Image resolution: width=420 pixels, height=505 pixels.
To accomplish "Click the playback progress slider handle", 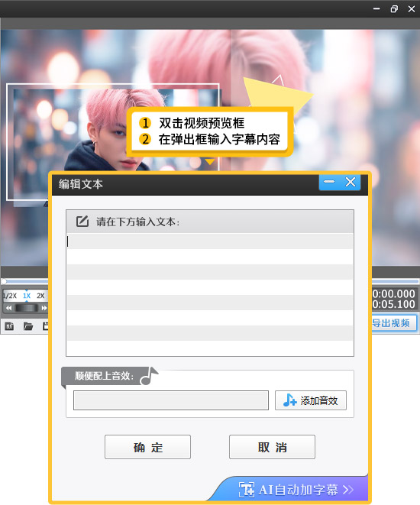I will pyautogui.click(x=4, y=281).
